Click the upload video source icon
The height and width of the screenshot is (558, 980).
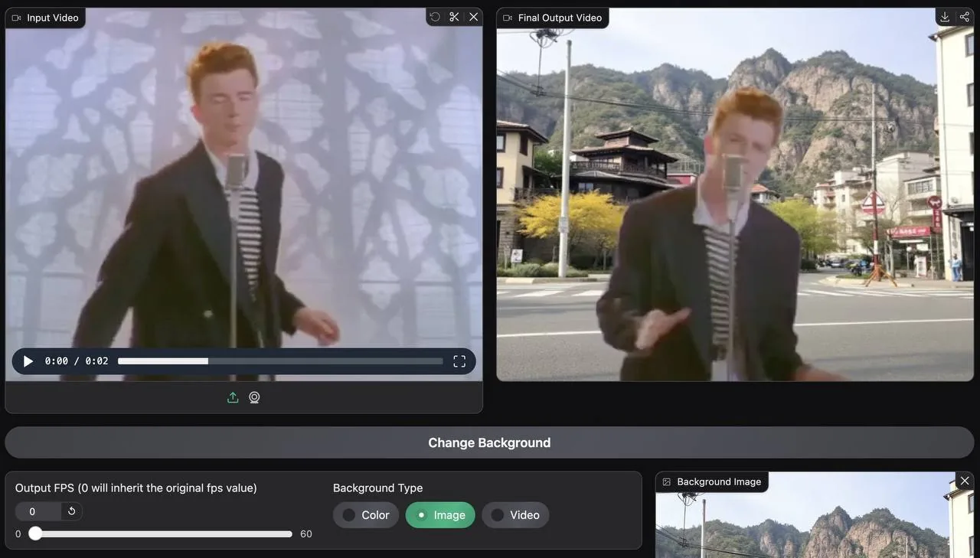(233, 397)
